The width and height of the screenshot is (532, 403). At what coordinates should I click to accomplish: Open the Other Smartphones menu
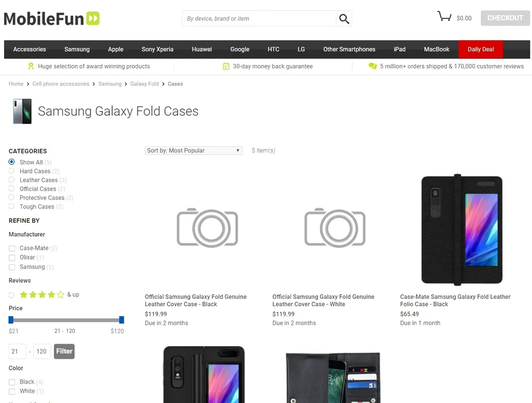pos(349,50)
